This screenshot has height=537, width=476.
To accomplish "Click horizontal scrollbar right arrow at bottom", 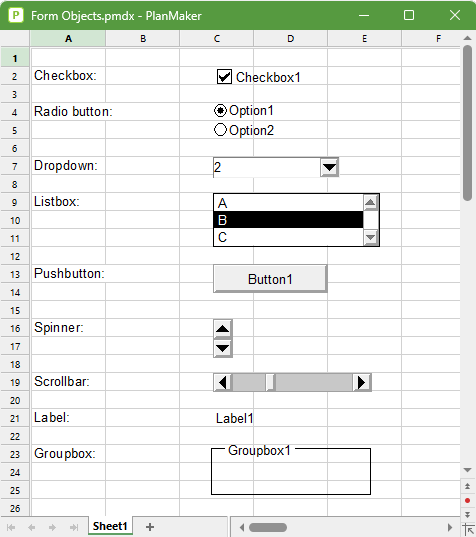I will [450, 527].
